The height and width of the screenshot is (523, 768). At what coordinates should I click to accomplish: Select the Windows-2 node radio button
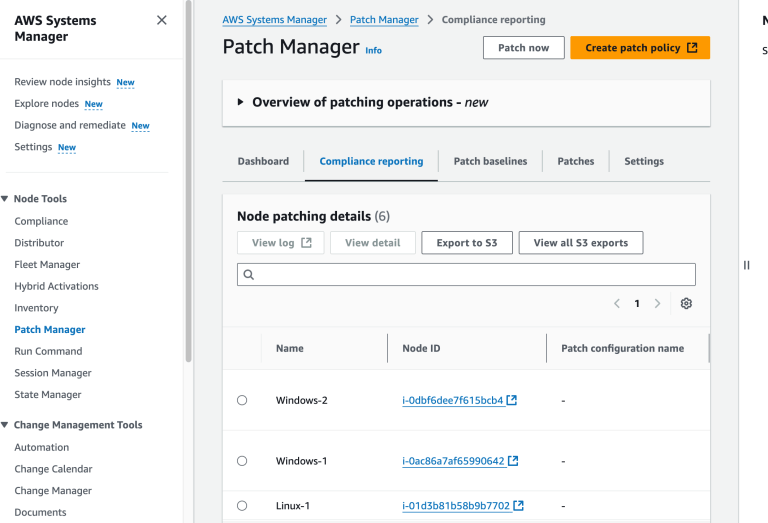242,400
